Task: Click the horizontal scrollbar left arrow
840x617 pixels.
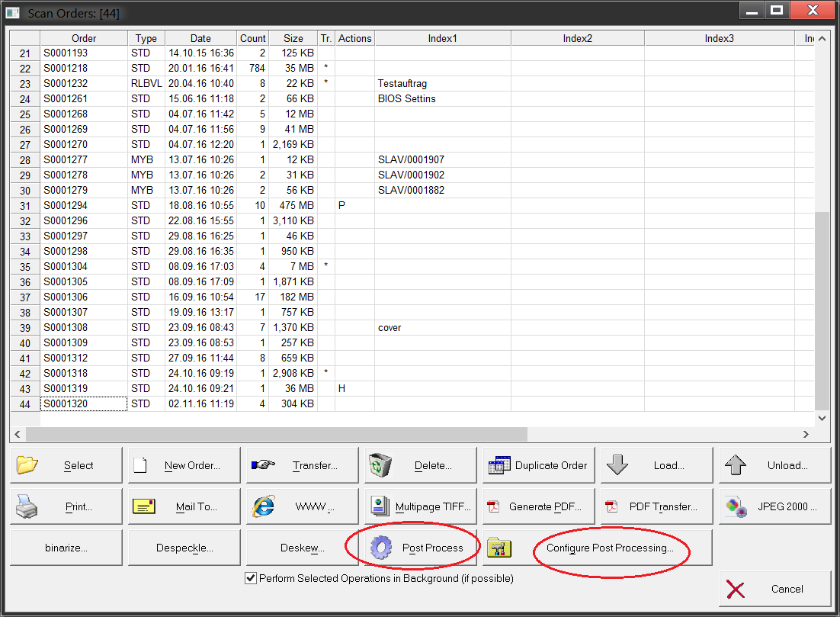Action: [17, 434]
